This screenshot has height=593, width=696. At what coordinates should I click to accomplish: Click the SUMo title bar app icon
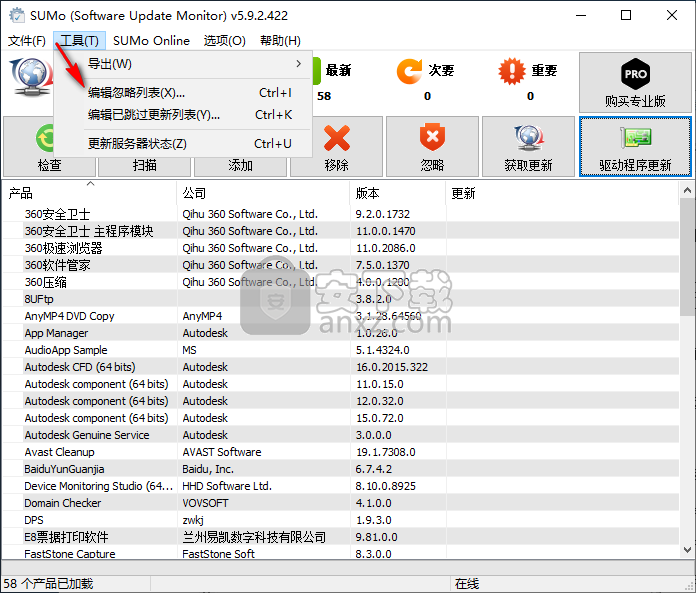tap(17, 15)
